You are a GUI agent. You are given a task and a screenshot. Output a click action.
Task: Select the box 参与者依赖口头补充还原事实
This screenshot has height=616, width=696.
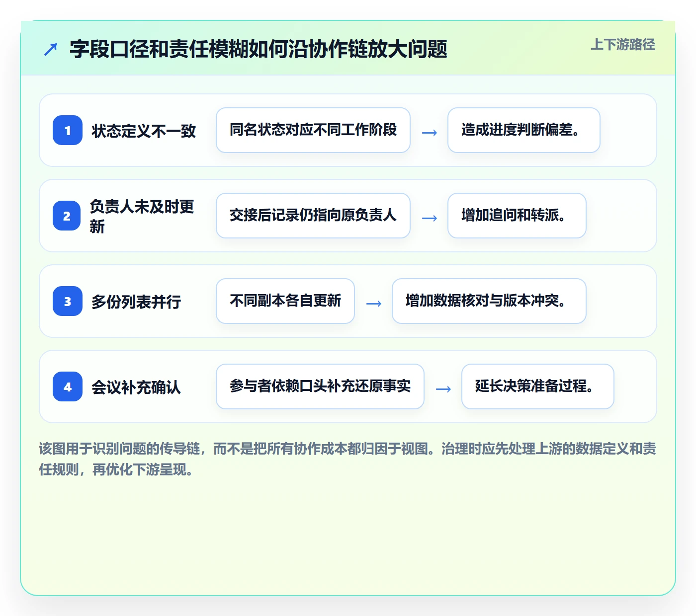click(320, 386)
